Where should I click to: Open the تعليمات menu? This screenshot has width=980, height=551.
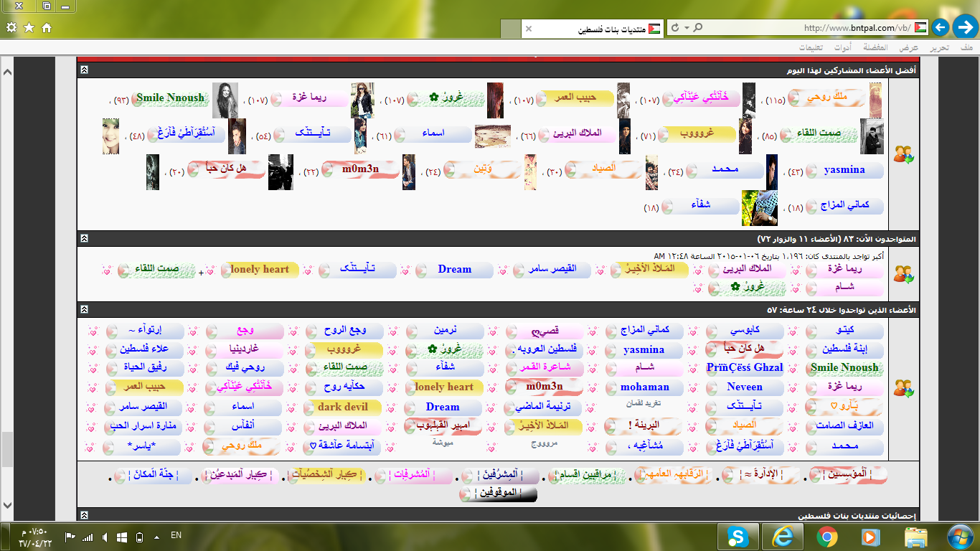(x=811, y=47)
